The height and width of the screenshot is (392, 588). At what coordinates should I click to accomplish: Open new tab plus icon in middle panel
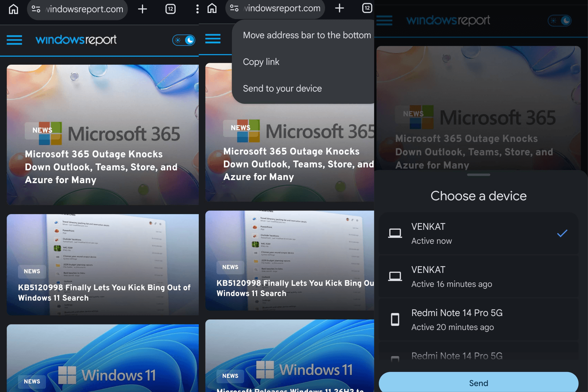[x=339, y=8]
